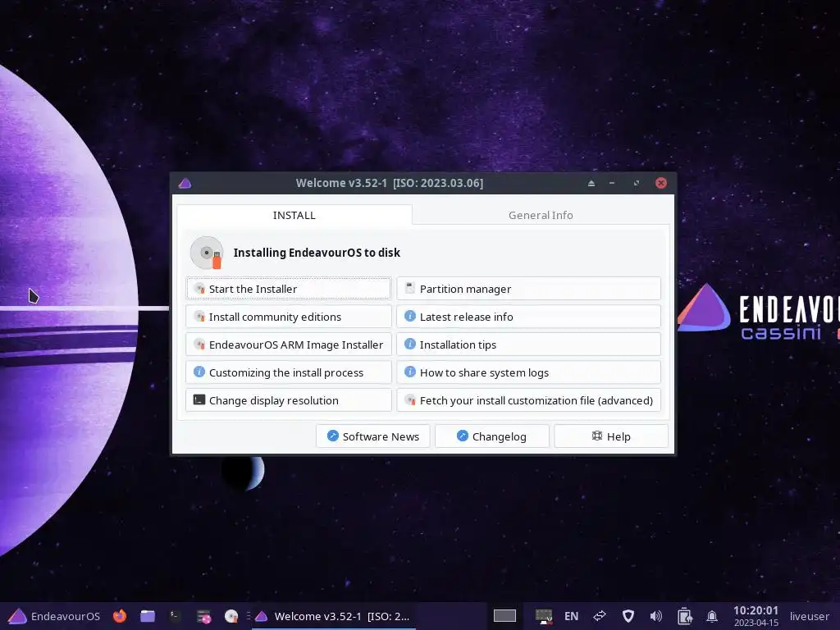
Task: Maximize the Welcome window
Action: coord(637,183)
